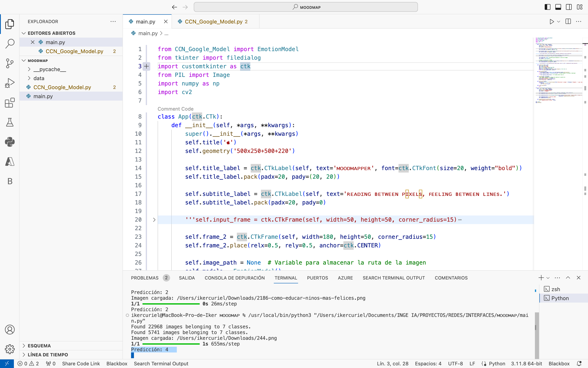Select the zsh terminal instance
The height and width of the screenshot is (368, 588).
[564, 289]
